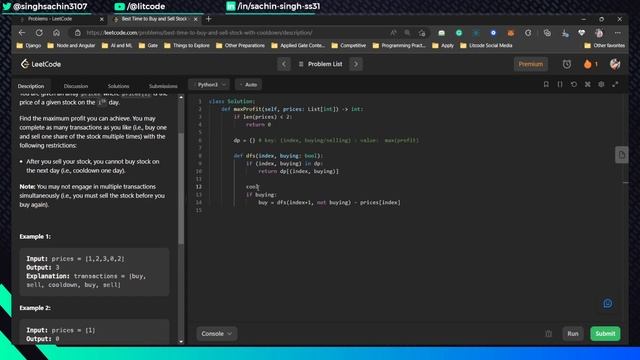
Task: Click browser Refresh icon
Action: pyautogui.click(x=39, y=33)
